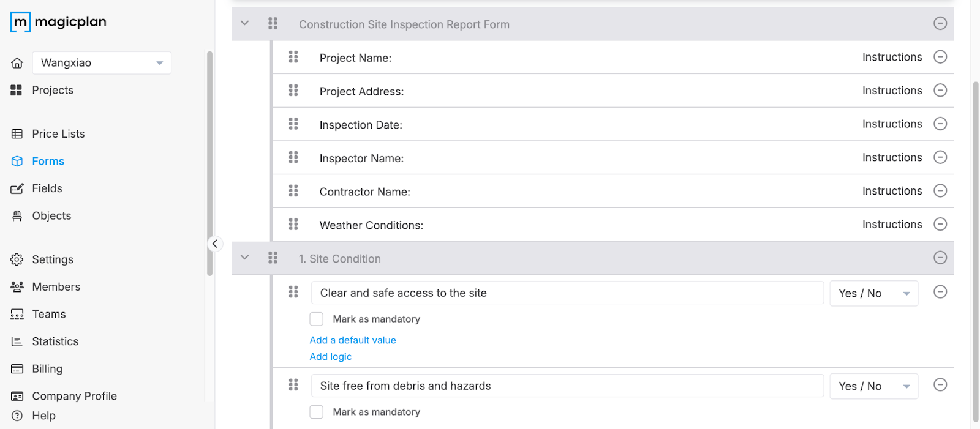Open Company Profile page

click(x=74, y=396)
